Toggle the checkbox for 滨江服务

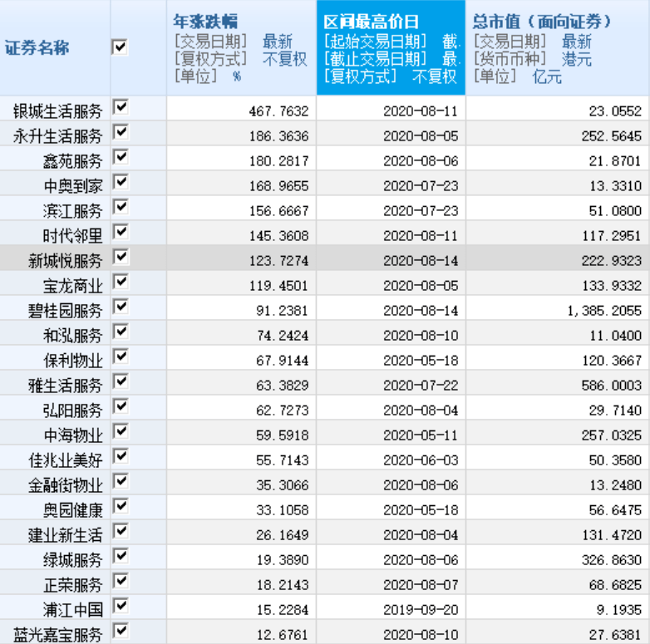click(x=121, y=207)
